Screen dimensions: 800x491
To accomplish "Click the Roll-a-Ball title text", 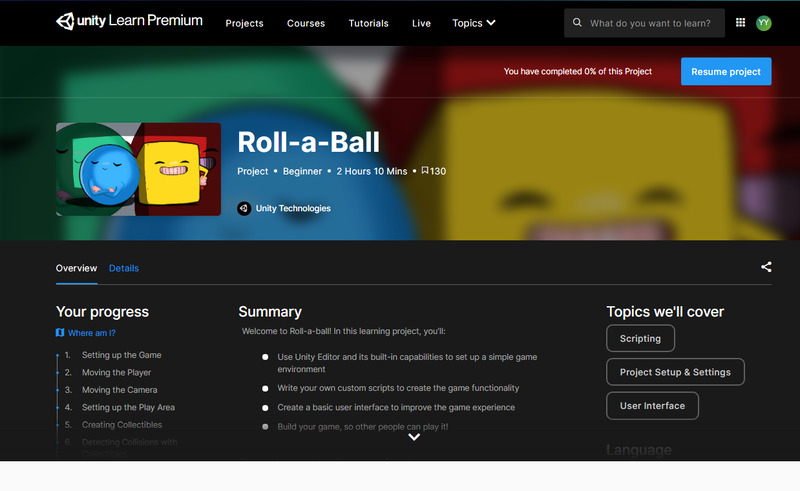I will (309, 142).
